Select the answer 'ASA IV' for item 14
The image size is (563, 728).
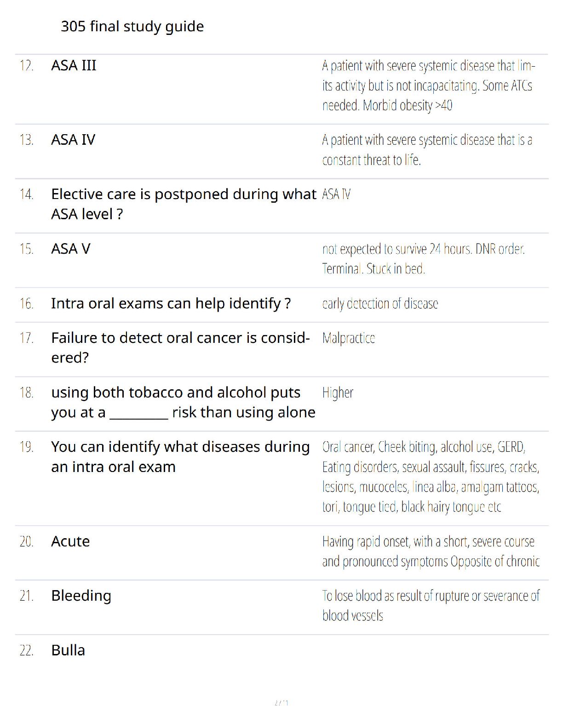click(336, 194)
